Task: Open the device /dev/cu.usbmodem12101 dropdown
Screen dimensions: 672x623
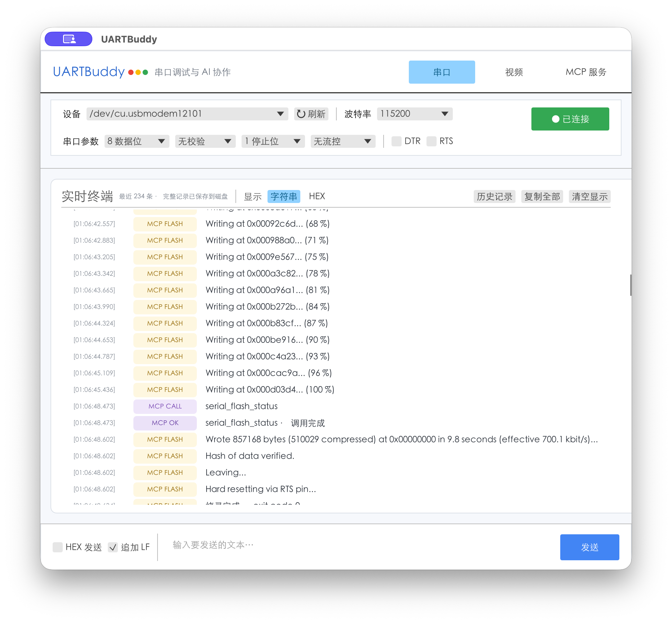Action: coord(187,114)
